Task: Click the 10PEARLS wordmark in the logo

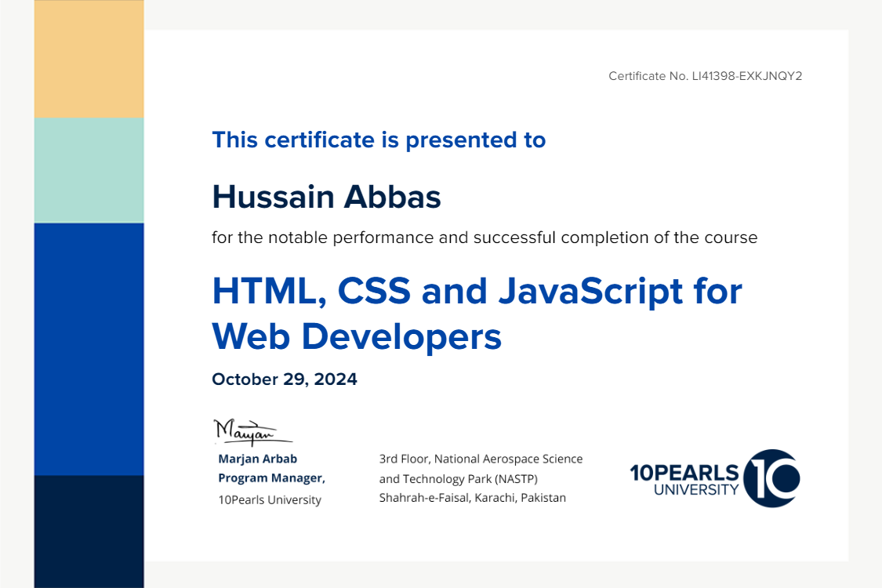Action: tap(684, 472)
